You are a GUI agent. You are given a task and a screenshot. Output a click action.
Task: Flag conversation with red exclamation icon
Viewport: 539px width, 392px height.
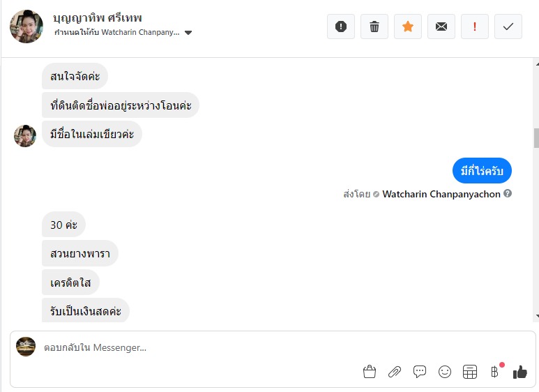point(475,27)
